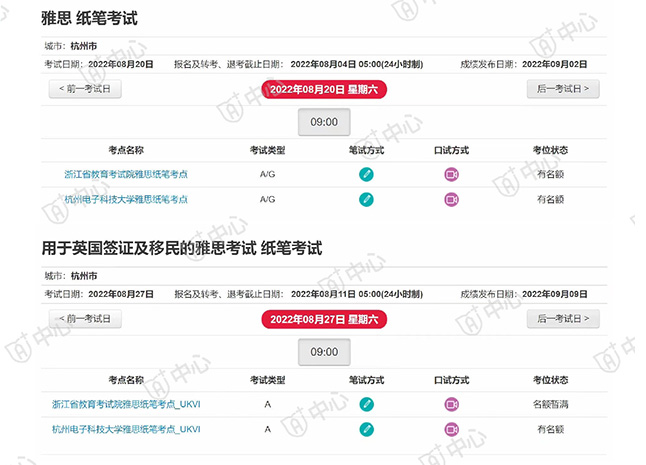Open 浙江省教育考试院雅思纸笔考点 test center link
This screenshot has width=646, height=465.
126,174
